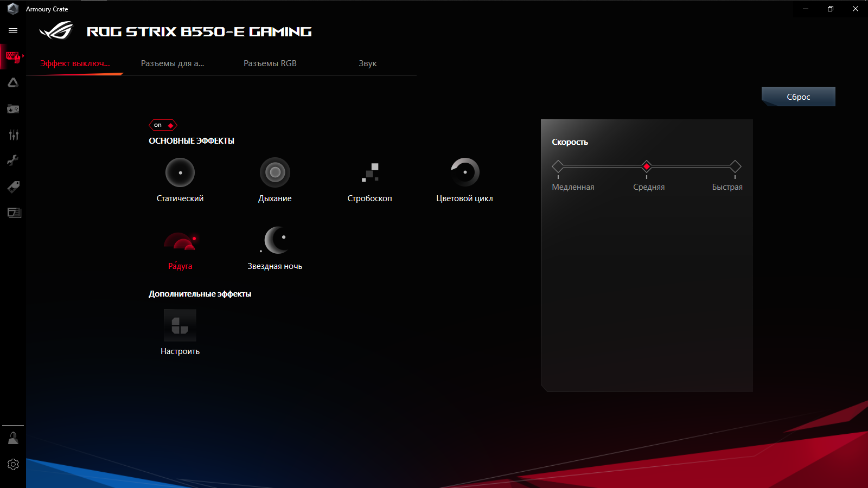Viewport: 868px width, 488px height.
Task: Click the ОСНОВНЫЕ ЭФФЕКТЫ heading
Action: tap(192, 141)
